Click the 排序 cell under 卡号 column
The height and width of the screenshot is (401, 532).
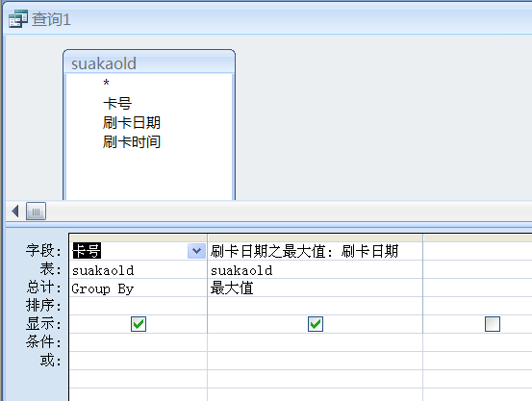click(139, 306)
